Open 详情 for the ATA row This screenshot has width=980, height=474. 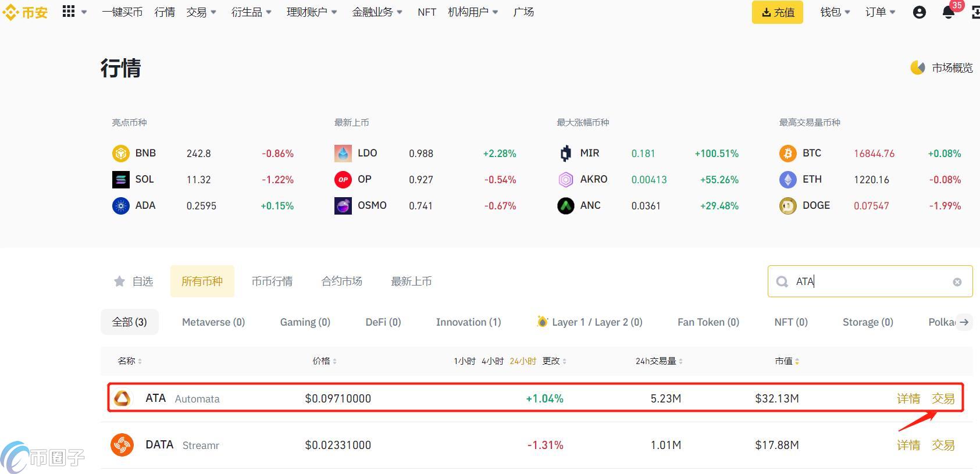[x=908, y=398]
